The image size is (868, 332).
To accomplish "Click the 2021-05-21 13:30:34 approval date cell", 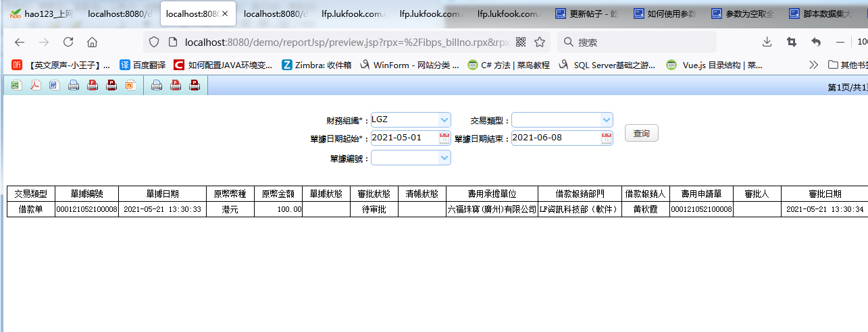I will coord(825,209).
